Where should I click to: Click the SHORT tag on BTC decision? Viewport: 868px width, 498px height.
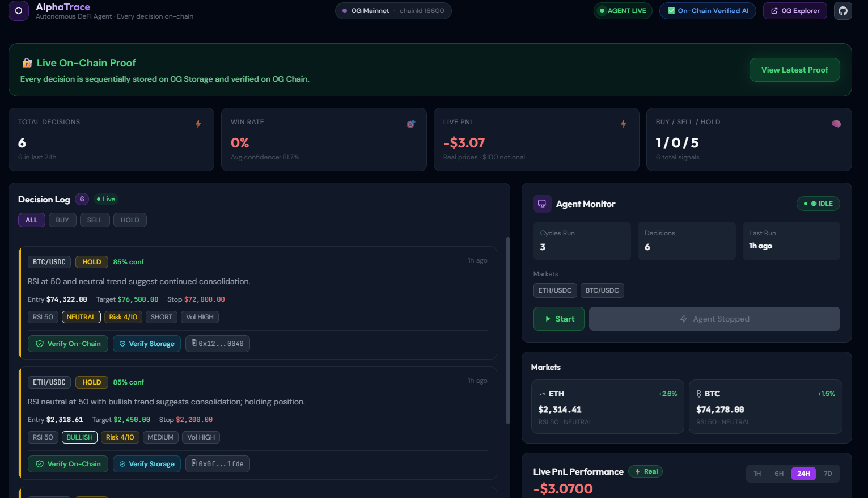click(162, 317)
